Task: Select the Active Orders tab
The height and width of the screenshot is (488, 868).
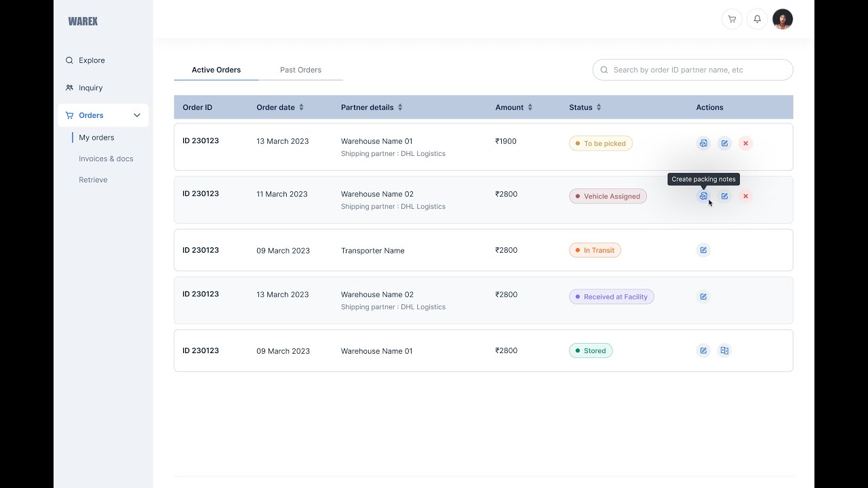Action: coord(216,70)
